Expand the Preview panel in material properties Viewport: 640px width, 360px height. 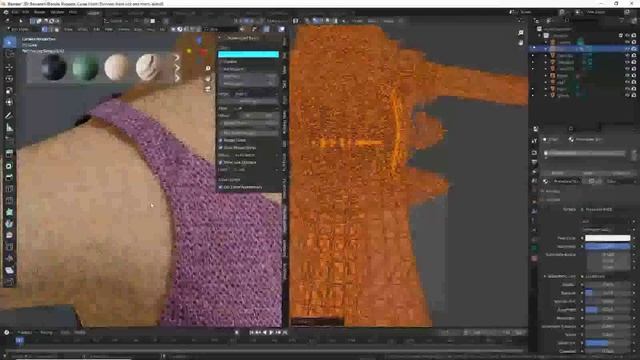tap(543, 191)
